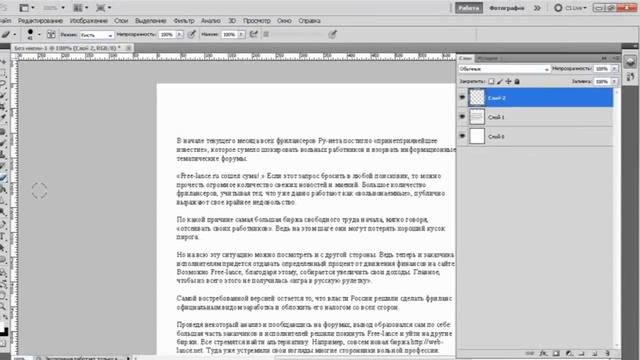Image resolution: width=640 pixels, height=360 pixels.
Task: Open the Просмотр menu
Action: [257, 21]
